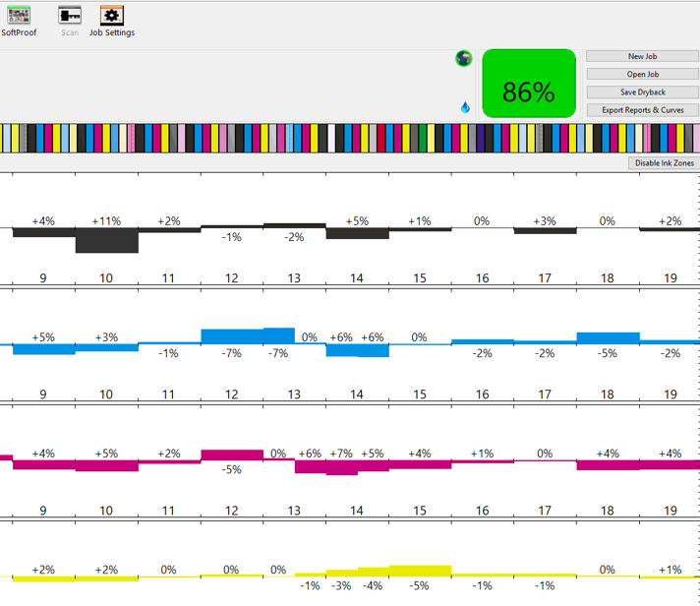
Task: Select cyan ink zone 12 bar
Action: tap(232, 336)
